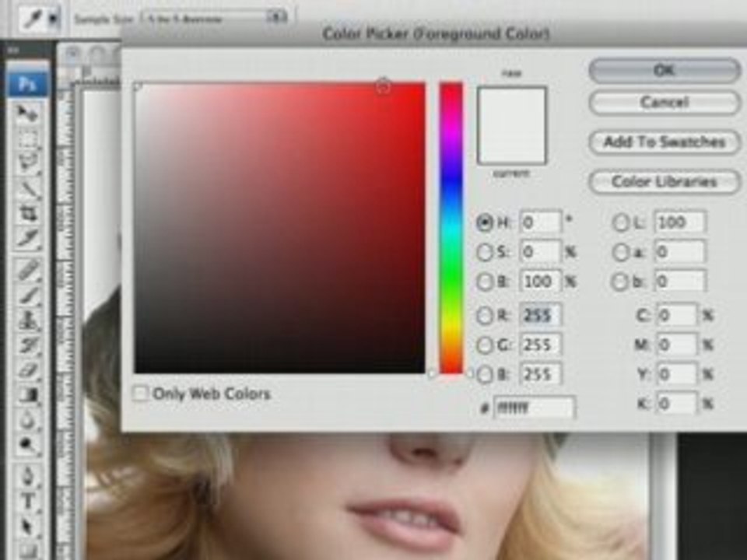Select the Eraser tool
Viewport: 747px width, 560px height.
coord(28,370)
